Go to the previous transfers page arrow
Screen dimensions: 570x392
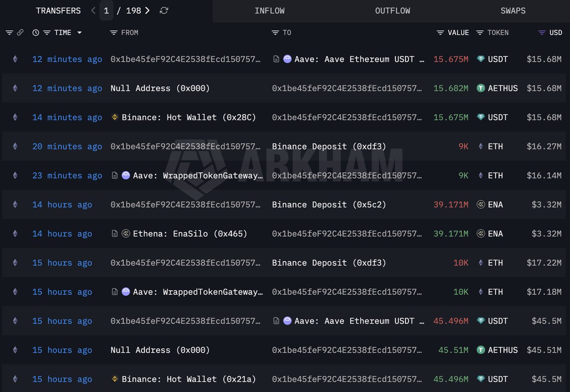[94, 10]
